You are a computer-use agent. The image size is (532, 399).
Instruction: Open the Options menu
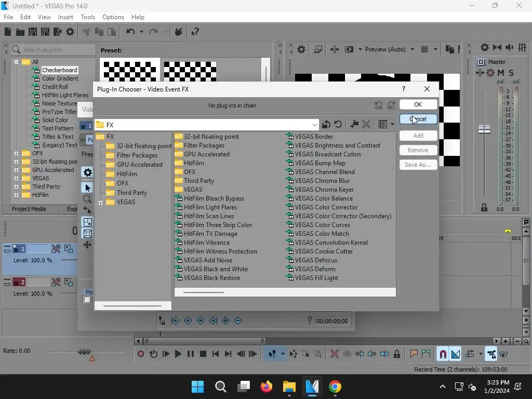pos(113,17)
